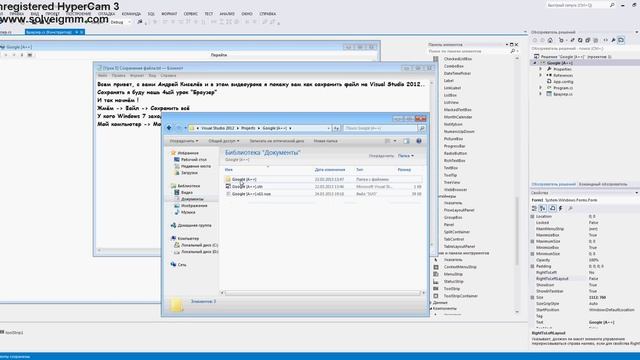Click the Explorer search magnifier icon
This screenshot has width=640, height=360.
(x=422, y=129)
